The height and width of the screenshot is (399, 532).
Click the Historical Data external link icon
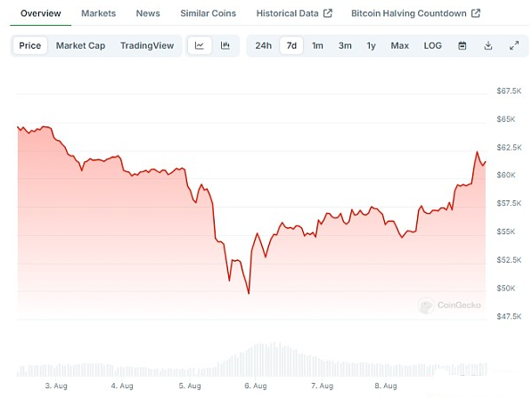tap(328, 13)
